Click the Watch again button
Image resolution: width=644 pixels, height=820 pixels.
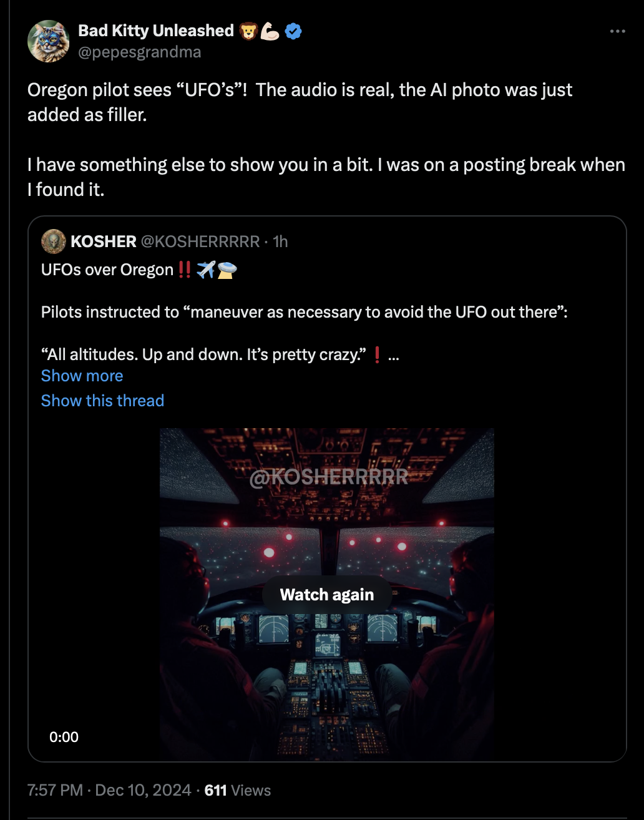(x=327, y=595)
